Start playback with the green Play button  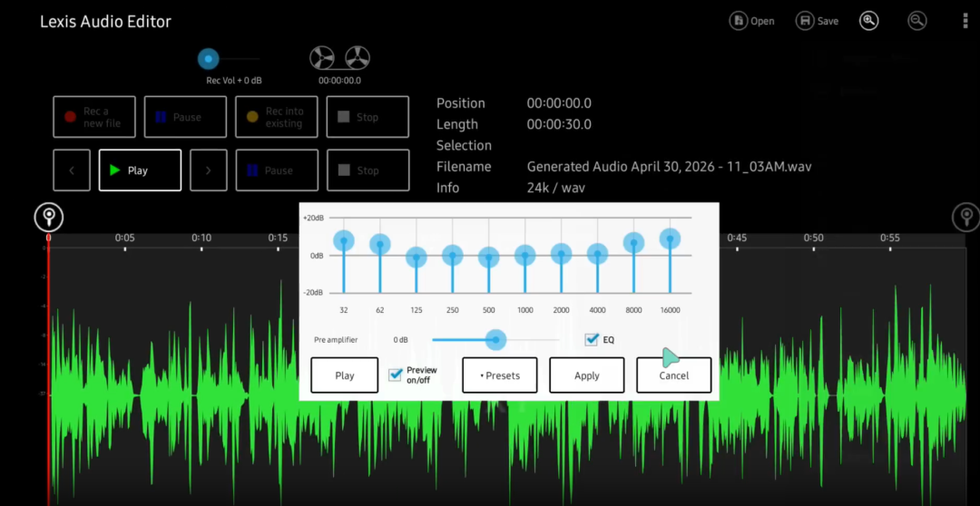coord(140,170)
